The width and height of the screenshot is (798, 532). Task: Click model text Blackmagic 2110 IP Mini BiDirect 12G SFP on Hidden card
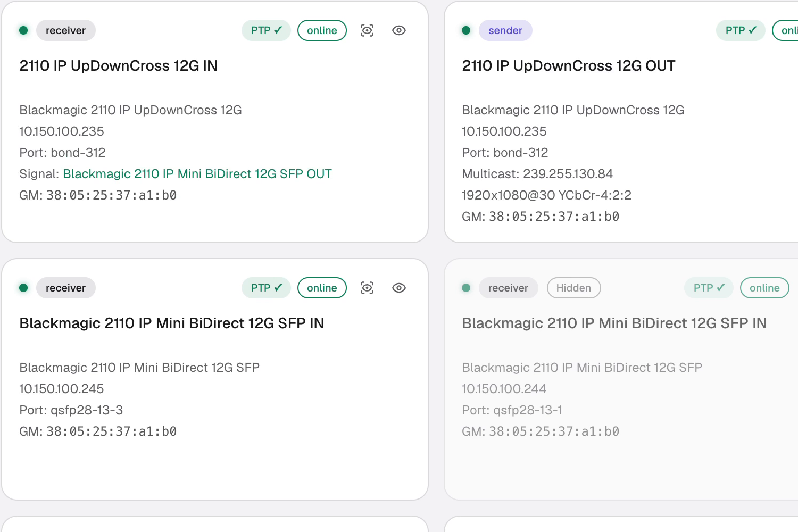582,368
